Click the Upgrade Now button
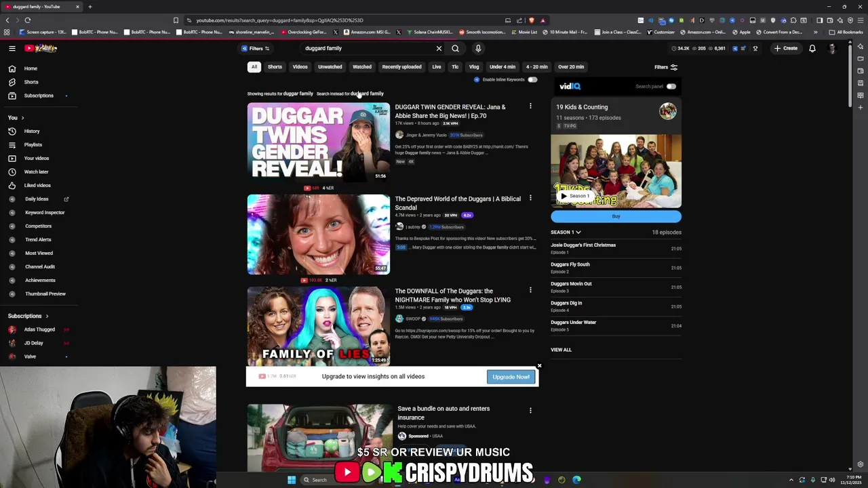868x488 pixels. 511,377
